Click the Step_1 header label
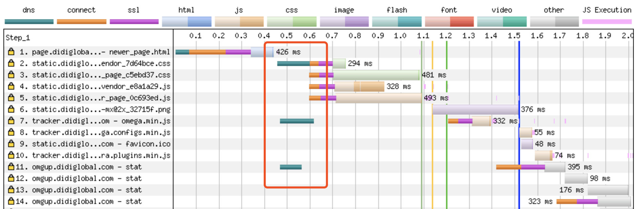The width and height of the screenshot is (644, 209). (18, 38)
